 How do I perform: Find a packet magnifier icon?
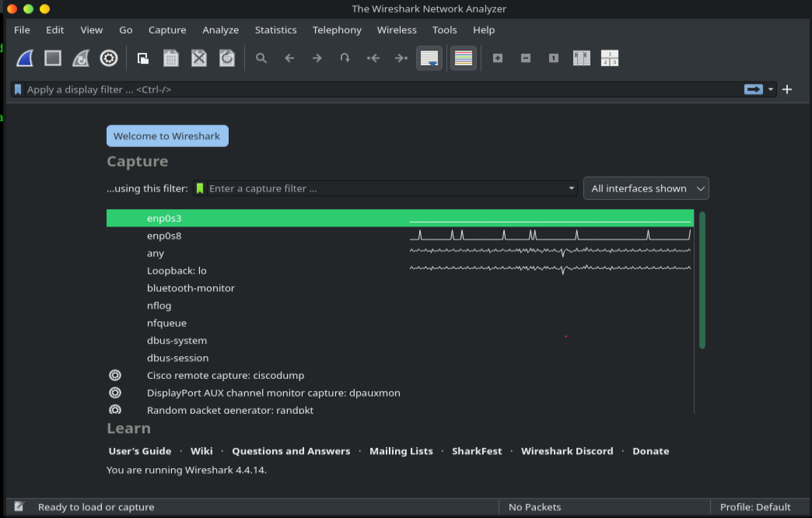point(261,58)
